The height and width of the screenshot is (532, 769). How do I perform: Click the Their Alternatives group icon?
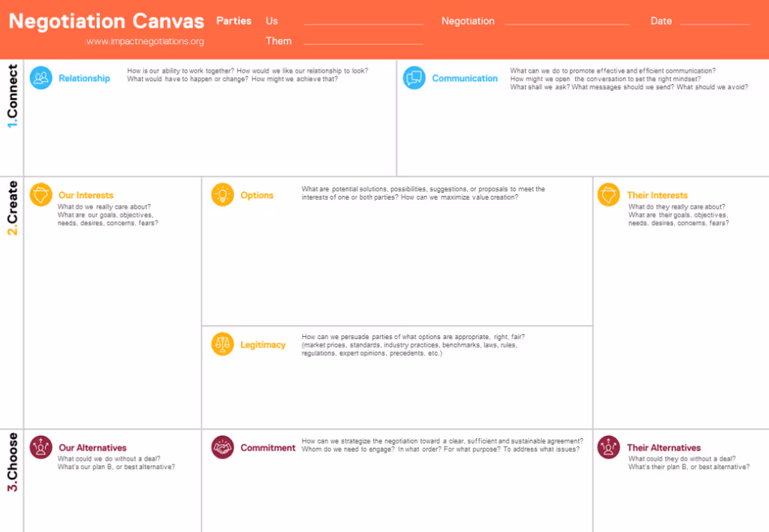coord(609,447)
